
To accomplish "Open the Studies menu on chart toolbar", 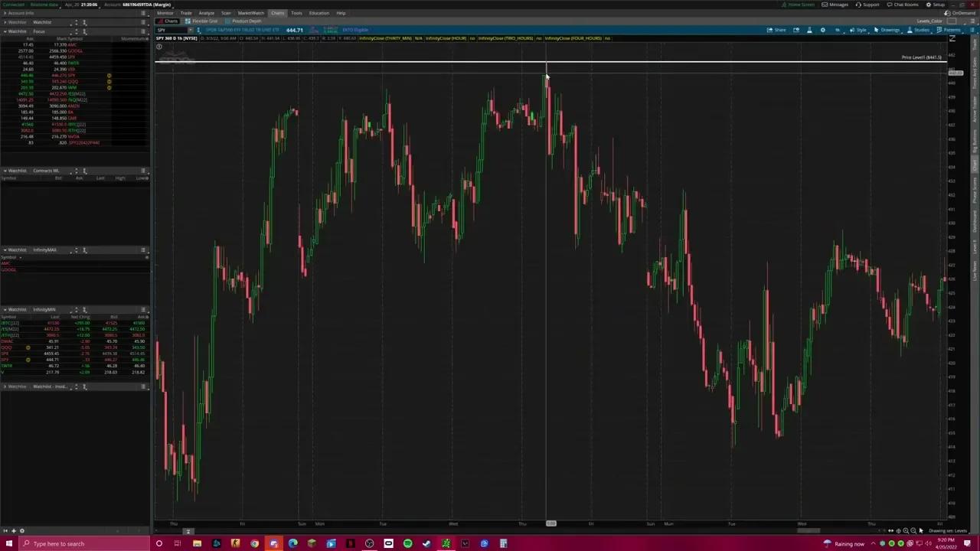I will 918,30.
